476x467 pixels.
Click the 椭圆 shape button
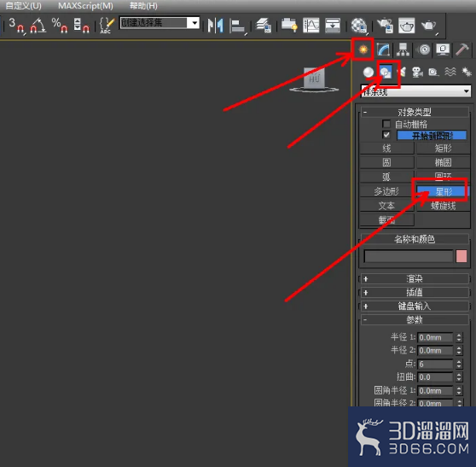444,162
